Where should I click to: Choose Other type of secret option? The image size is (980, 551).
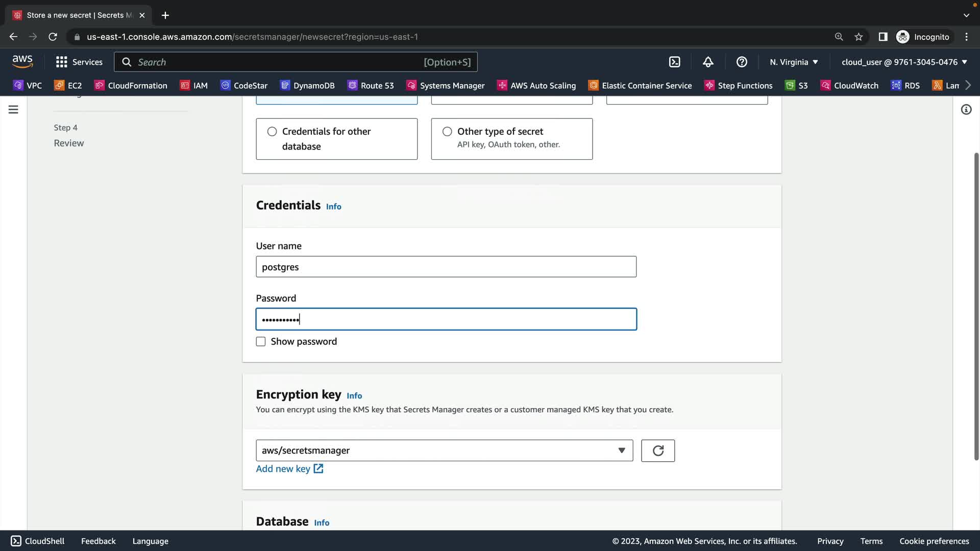447,132
